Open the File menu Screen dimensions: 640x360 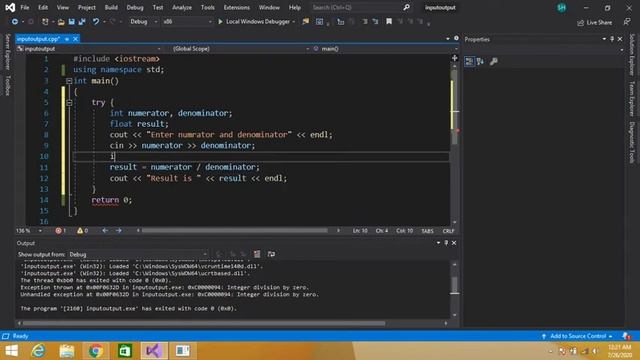tap(24, 7)
